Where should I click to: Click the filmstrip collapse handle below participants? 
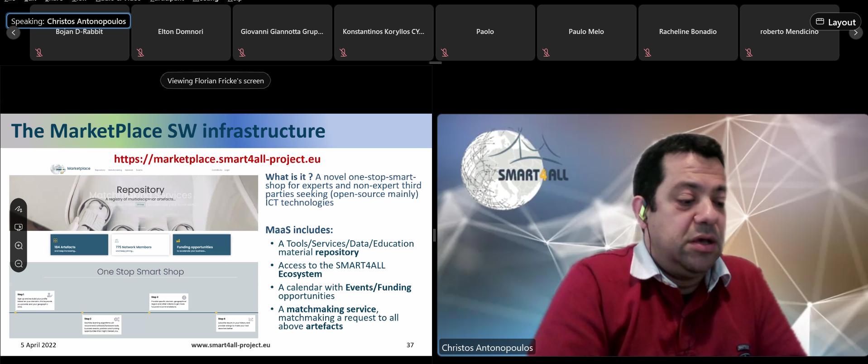coord(435,62)
